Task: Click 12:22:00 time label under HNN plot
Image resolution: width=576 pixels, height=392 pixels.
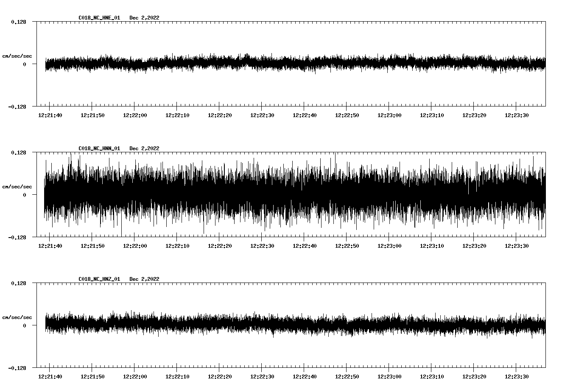Action: pos(135,246)
